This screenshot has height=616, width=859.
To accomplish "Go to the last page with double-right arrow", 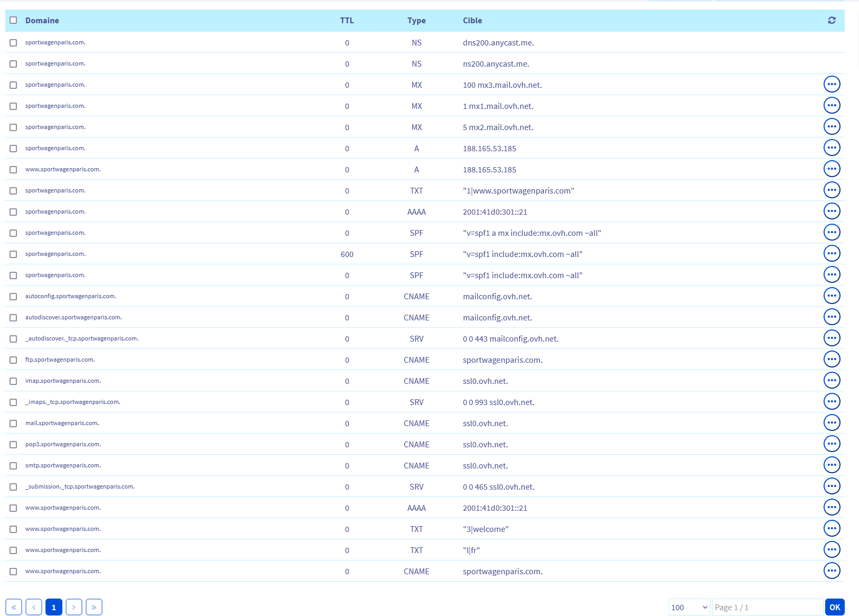I will (x=94, y=608).
